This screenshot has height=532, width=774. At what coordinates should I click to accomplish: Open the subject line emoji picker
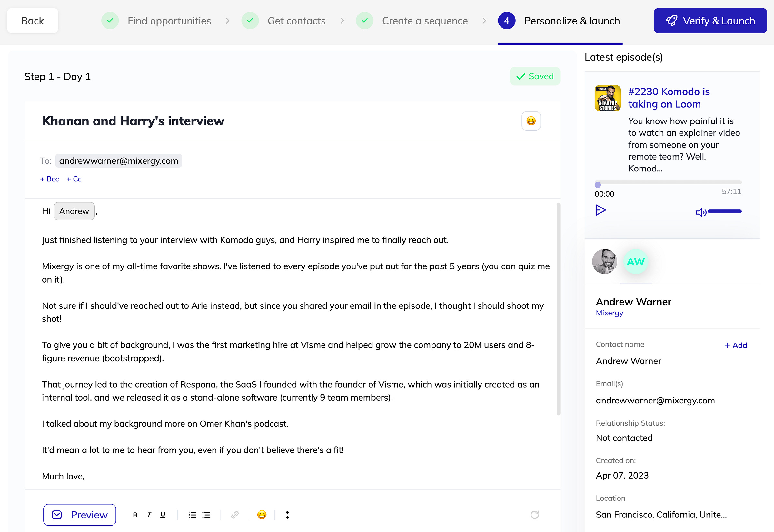coord(531,121)
